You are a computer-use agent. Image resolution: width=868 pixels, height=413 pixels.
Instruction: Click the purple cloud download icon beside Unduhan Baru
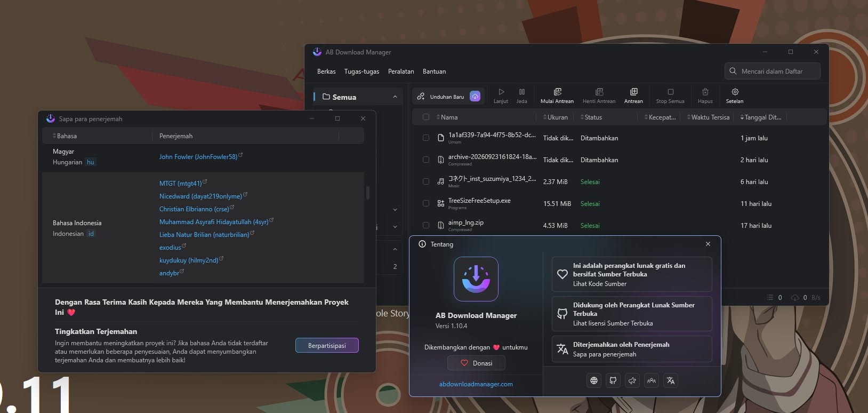[475, 96]
